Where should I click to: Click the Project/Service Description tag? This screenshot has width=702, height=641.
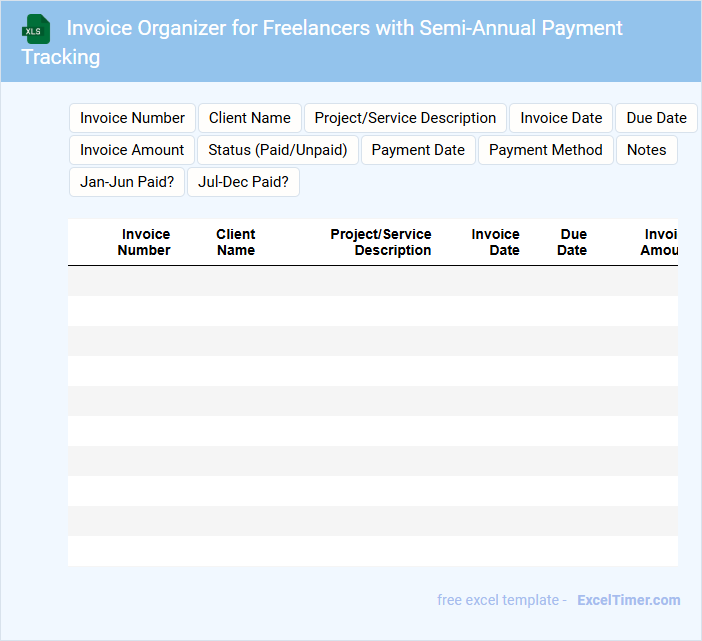(405, 118)
